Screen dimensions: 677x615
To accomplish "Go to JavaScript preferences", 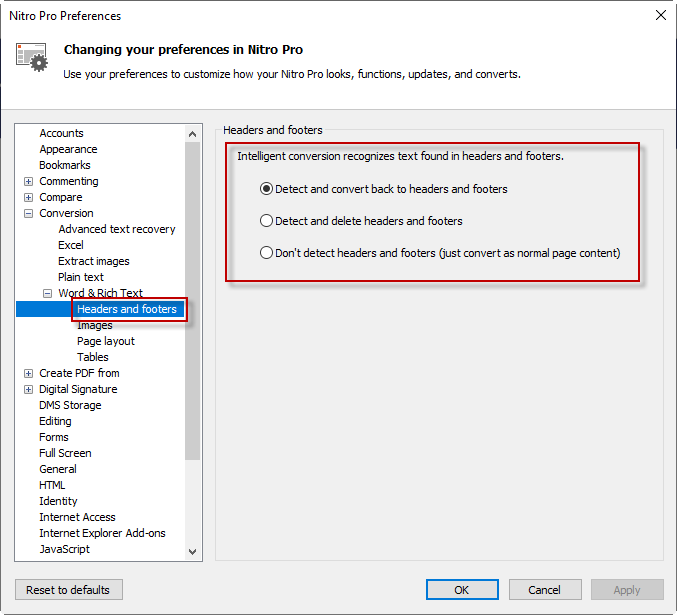I will click(x=64, y=549).
